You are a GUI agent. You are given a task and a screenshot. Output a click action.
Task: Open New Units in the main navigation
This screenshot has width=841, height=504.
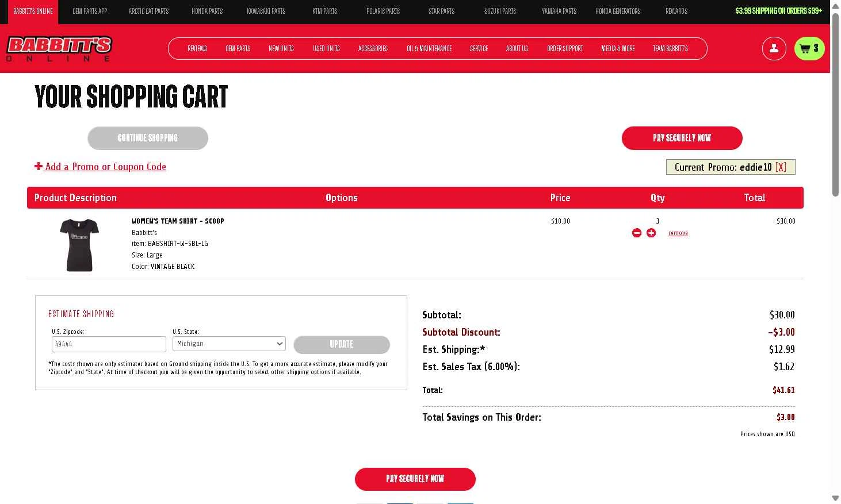281,48
